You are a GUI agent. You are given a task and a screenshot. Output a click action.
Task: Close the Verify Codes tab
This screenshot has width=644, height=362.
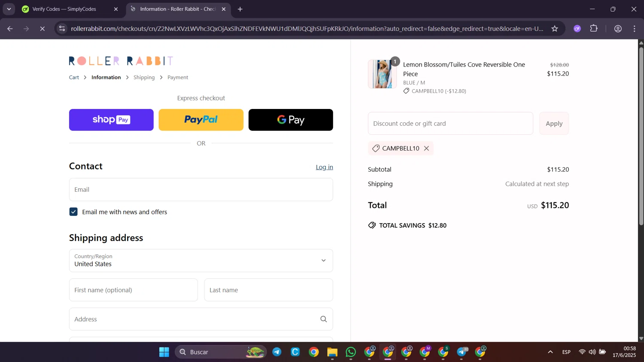[x=116, y=9]
